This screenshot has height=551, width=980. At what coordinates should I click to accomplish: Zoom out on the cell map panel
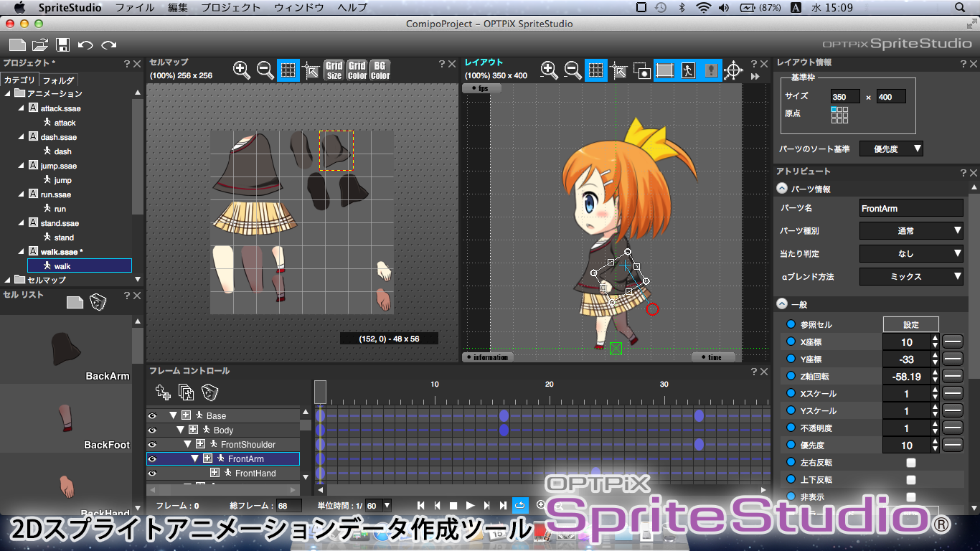265,70
